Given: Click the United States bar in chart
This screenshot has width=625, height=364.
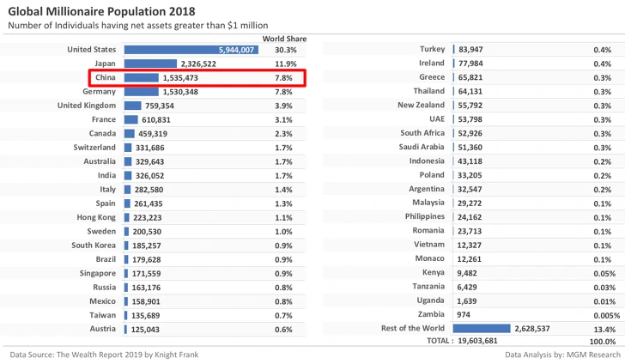Looking at the screenshot, I should [x=191, y=50].
